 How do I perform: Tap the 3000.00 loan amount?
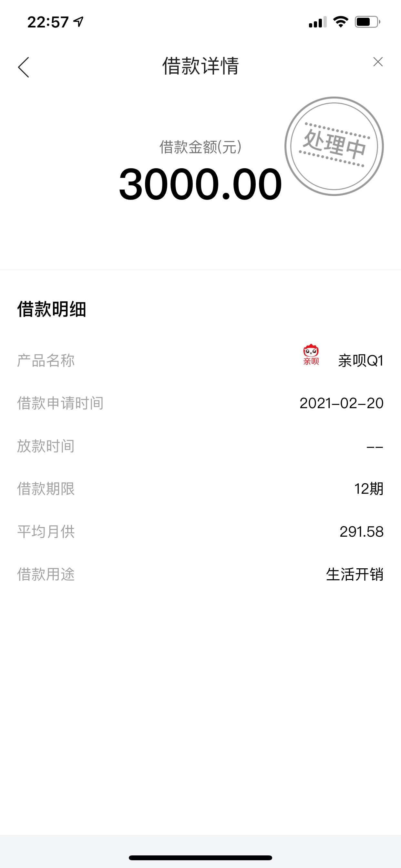click(200, 184)
